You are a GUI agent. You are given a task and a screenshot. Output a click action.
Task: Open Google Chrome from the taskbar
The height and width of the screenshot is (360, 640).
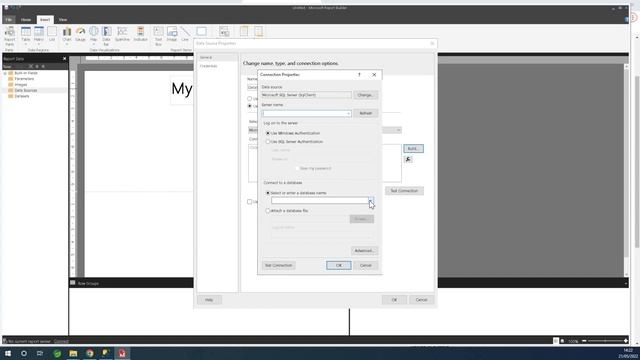tap(89, 353)
